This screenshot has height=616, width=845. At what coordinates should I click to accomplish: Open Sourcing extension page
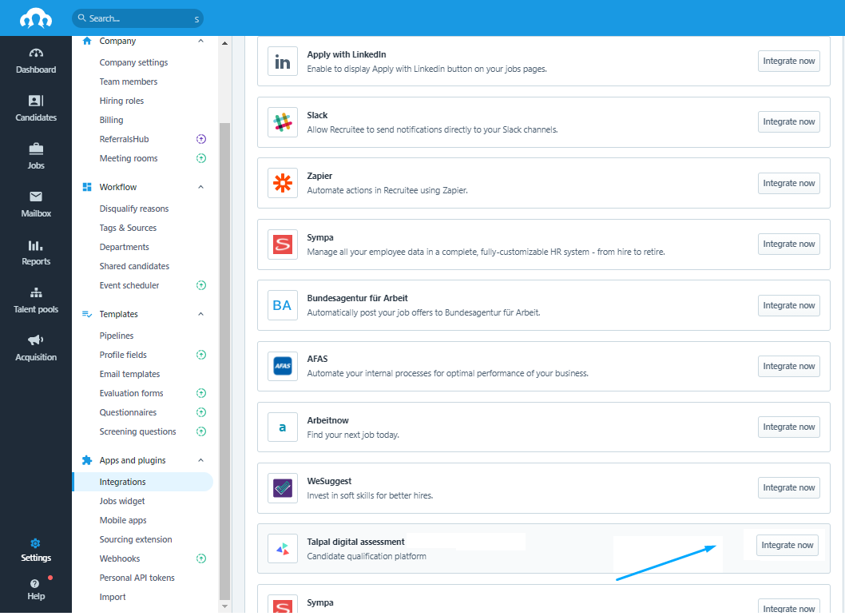click(136, 539)
